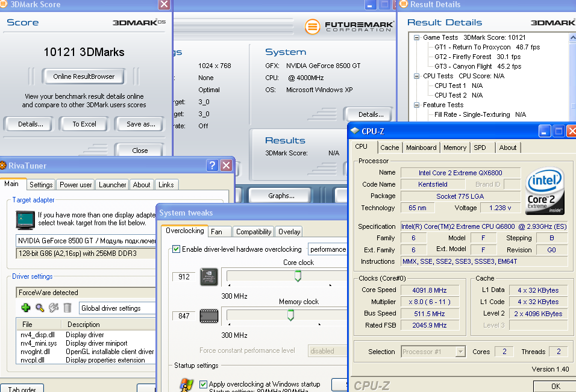The width and height of the screenshot is (576, 392).
Task: Click the Close button in 3DMark Score
Action: pyautogui.click(x=140, y=151)
